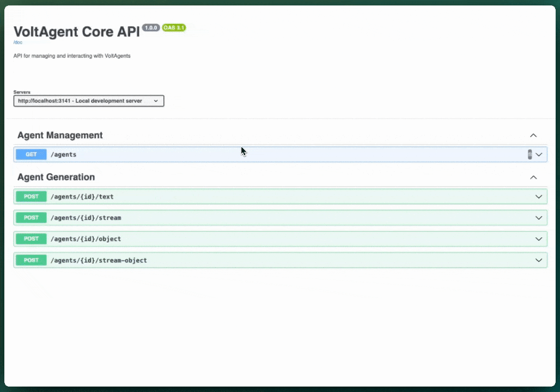Click the POST badge for /agents/{id}/object
The height and width of the screenshot is (392, 560).
[31, 239]
